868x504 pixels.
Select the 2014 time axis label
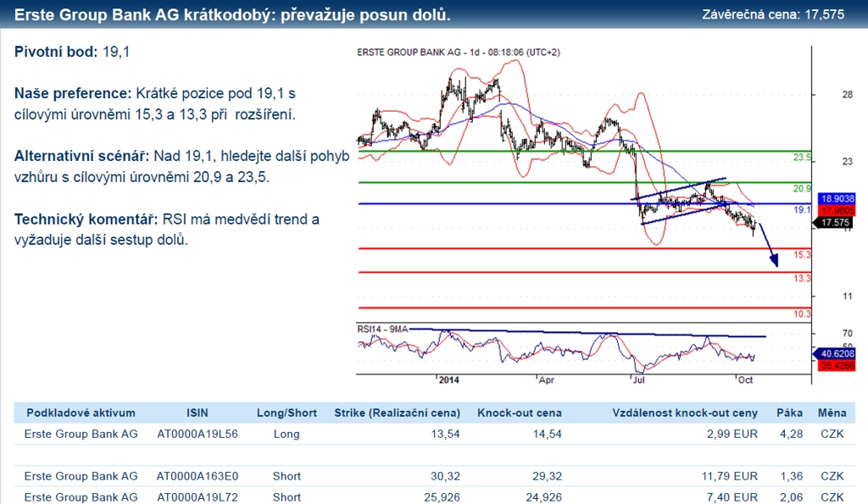coord(449,380)
